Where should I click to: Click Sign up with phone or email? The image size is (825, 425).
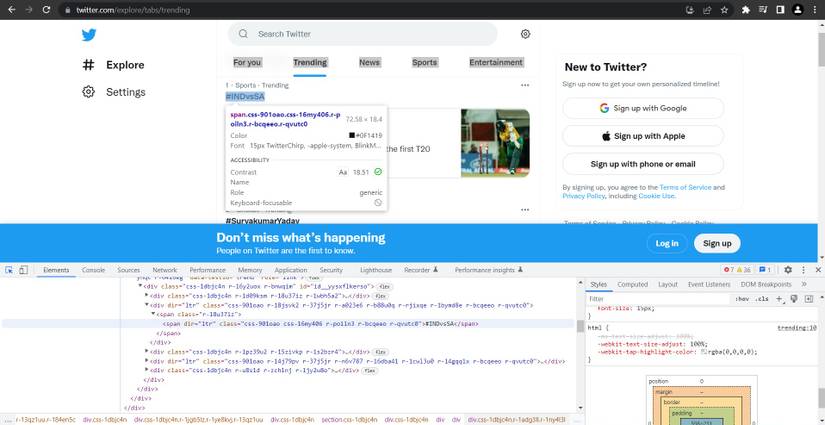coord(643,164)
